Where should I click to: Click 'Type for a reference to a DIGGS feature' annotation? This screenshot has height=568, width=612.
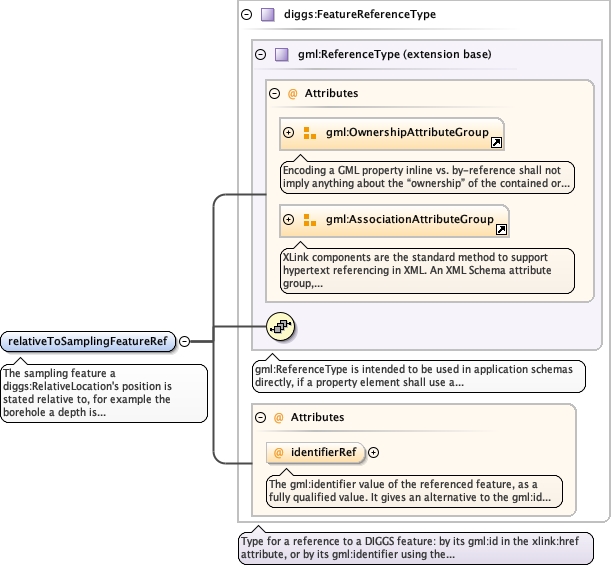[416, 548]
